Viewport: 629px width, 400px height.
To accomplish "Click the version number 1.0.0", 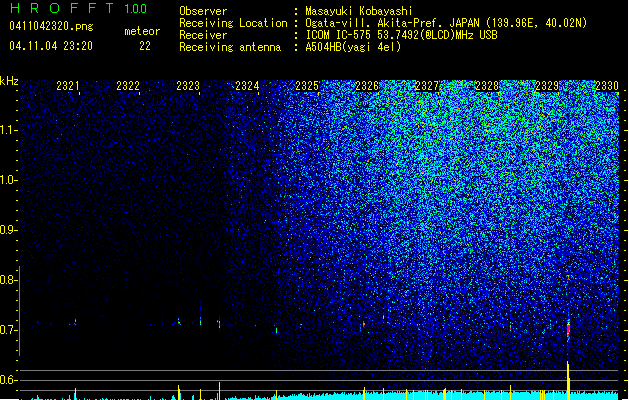I will 136,9.
